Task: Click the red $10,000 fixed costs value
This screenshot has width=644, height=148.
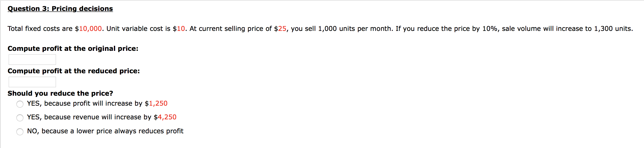Action: 89,29
